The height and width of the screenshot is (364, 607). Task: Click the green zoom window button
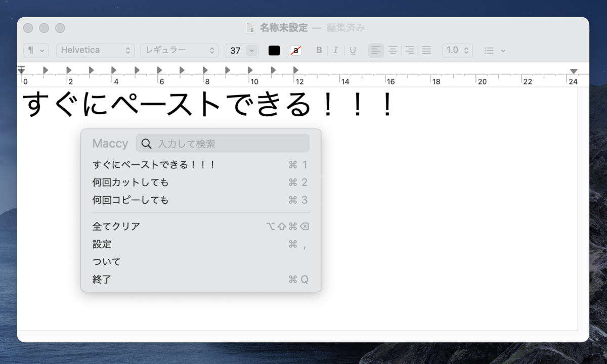coord(60,28)
